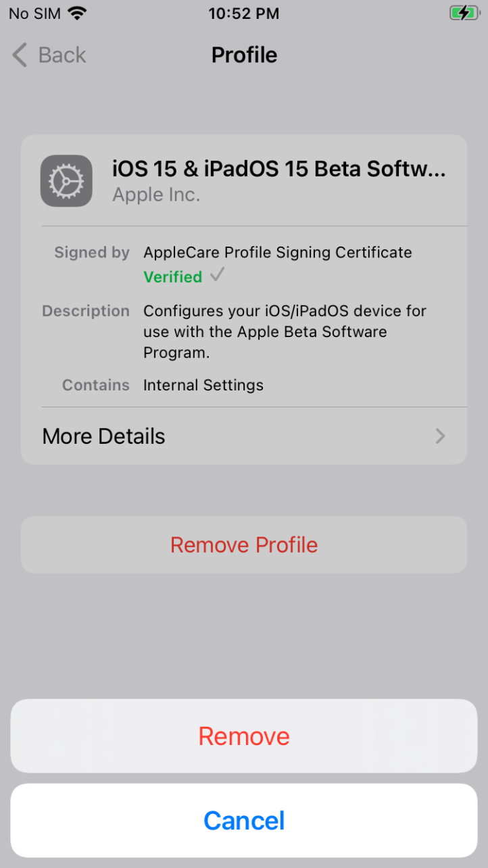This screenshot has width=488, height=868.
Task: Open the More Details row
Action: coord(244,436)
